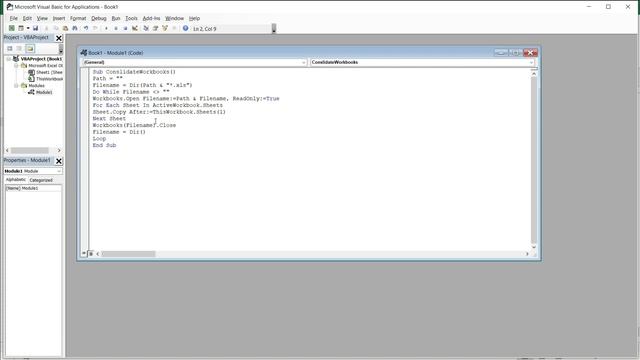Switch to the Categorized properties tab
The height and width of the screenshot is (360, 640).
(41, 180)
